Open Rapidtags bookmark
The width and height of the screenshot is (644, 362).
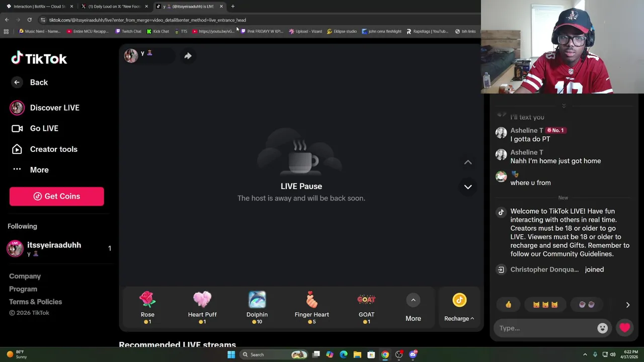[x=427, y=31]
